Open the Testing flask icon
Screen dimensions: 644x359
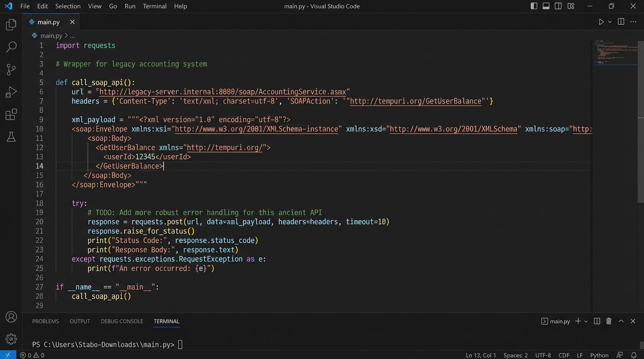[x=11, y=137]
